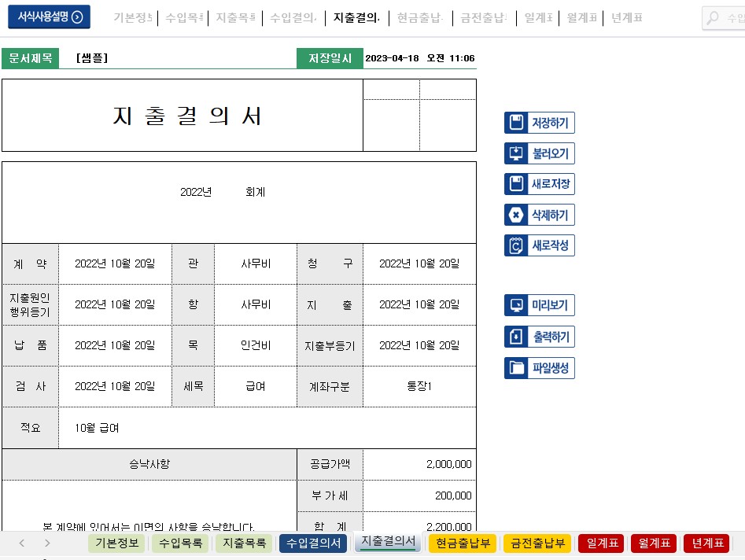Click the 불러오기 load icon
The height and width of the screenshot is (560, 745).
pyautogui.click(x=516, y=153)
